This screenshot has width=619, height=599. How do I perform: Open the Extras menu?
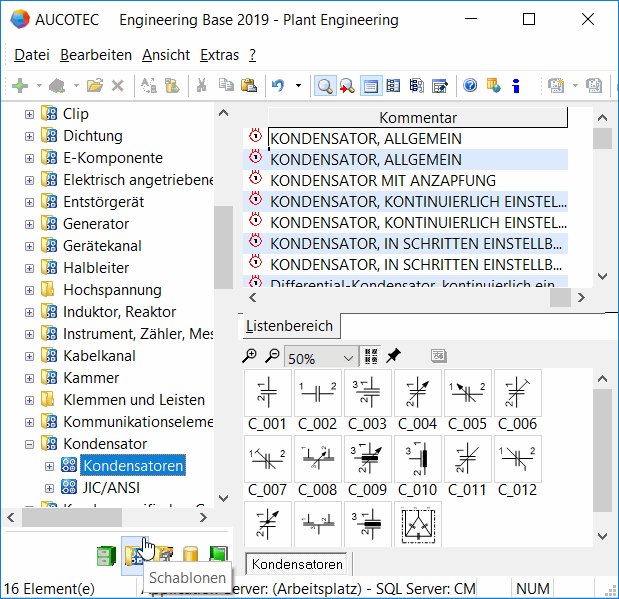click(219, 55)
